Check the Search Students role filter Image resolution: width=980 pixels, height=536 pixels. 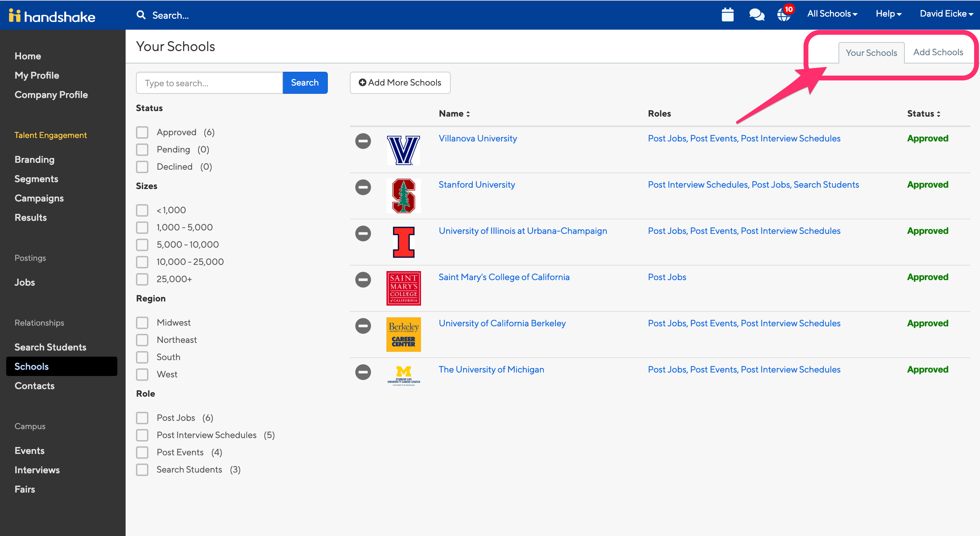[x=142, y=470]
